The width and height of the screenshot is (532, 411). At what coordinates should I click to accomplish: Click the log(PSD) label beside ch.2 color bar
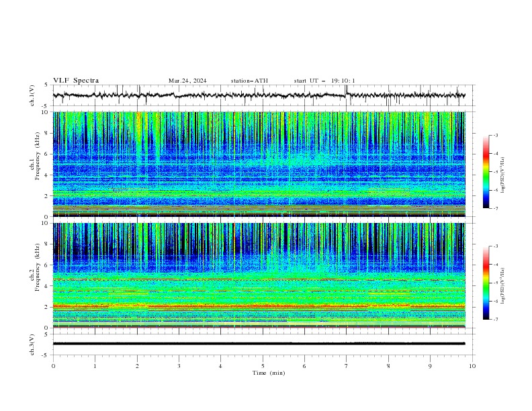(503, 286)
